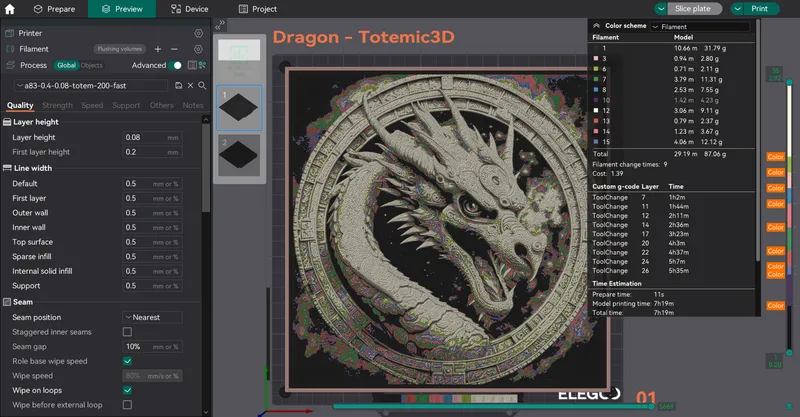800x417 pixels.
Task: Open the Color scheme Filament dropdown
Action: click(700, 27)
